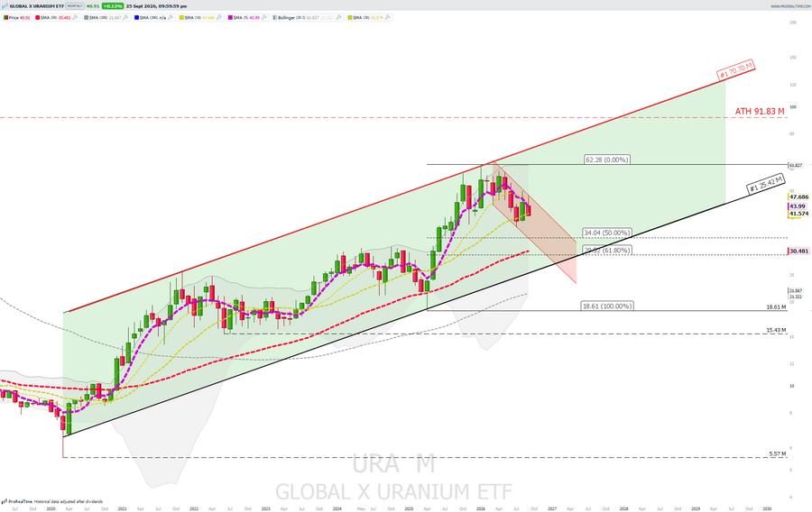Click the 18.61 (100.00%) Fibonacci label

[x=607, y=306]
